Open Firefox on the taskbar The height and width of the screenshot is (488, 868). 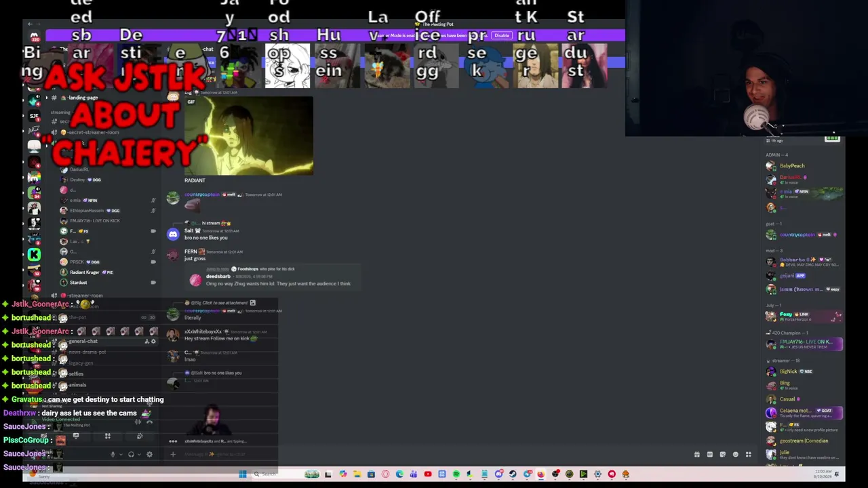540,474
